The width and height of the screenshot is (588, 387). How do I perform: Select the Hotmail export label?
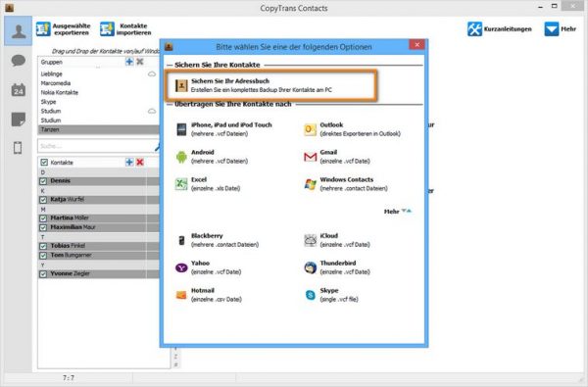coord(203,291)
